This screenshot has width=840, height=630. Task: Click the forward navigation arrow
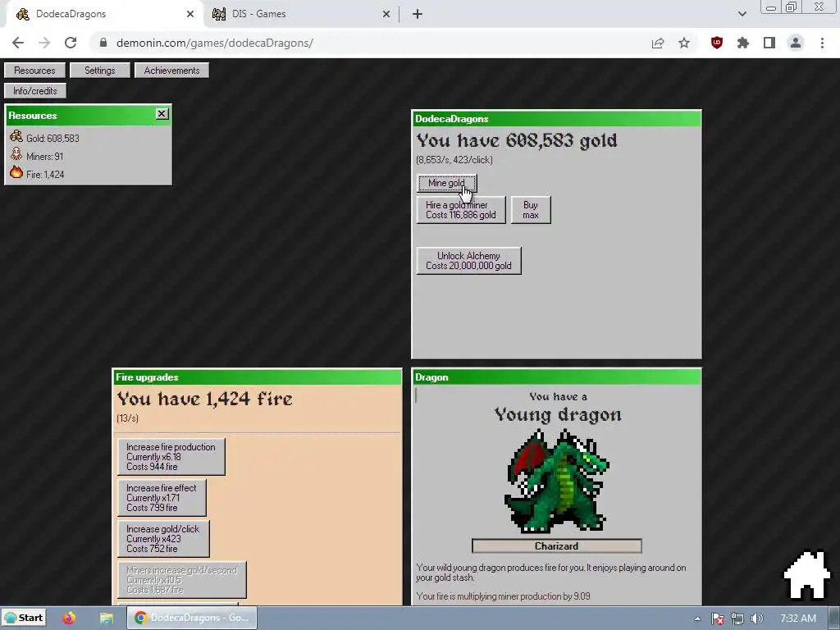[44, 43]
